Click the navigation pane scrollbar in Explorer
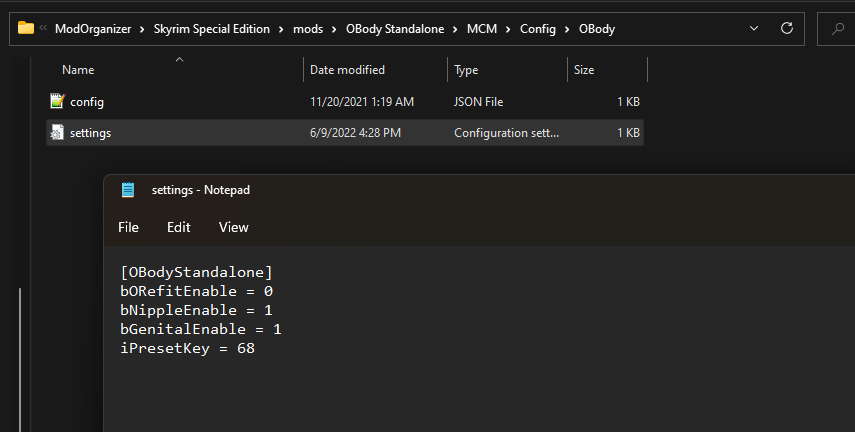This screenshot has height=432, width=855. pyautogui.click(x=20, y=360)
